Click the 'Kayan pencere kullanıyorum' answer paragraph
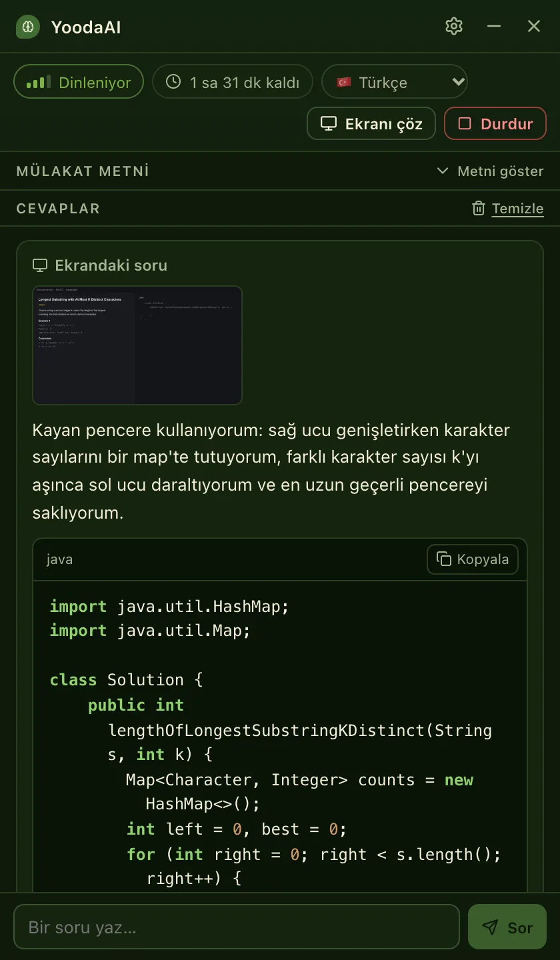Image resolution: width=560 pixels, height=960 pixels. pos(271,471)
